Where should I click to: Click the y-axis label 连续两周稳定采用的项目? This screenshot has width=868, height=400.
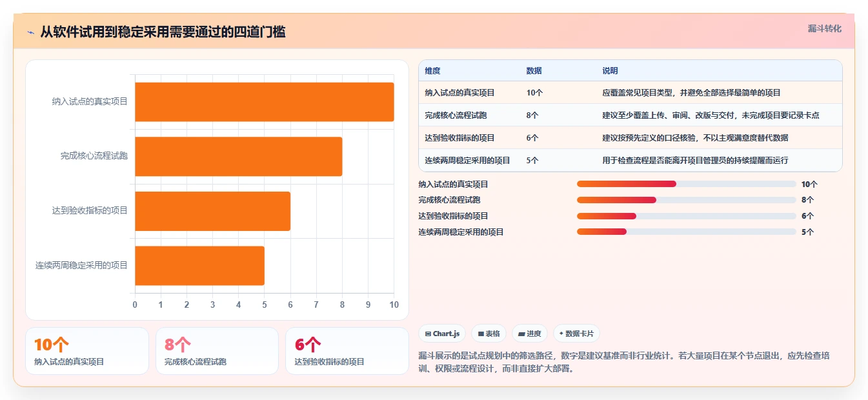(x=82, y=265)
